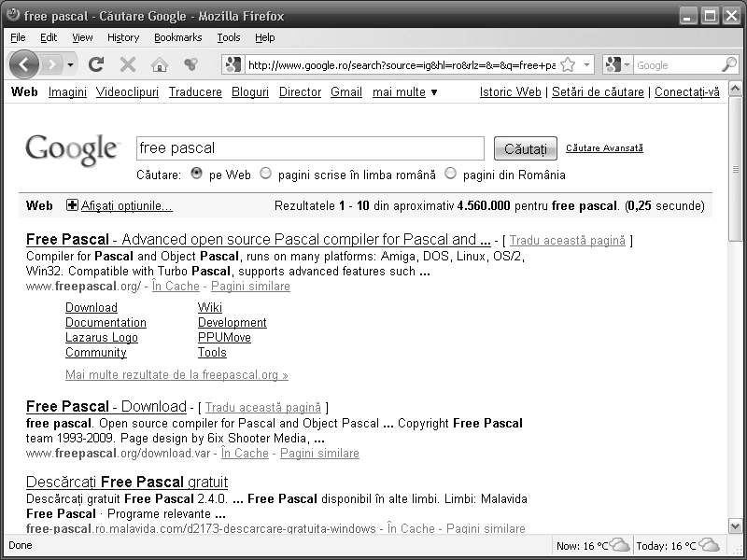Open 'În Cache' for www.freepascal.org/
Image resolution: width=747 pixels, height=560 pixels.
click(x=176, y=287)
